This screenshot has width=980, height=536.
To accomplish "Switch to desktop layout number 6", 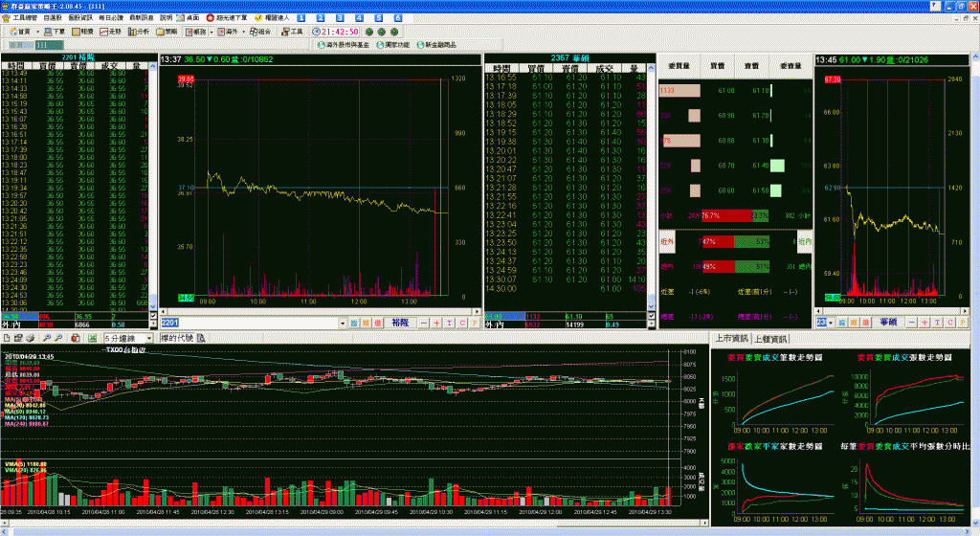I will pyautogui.click(x=397, y=18).
